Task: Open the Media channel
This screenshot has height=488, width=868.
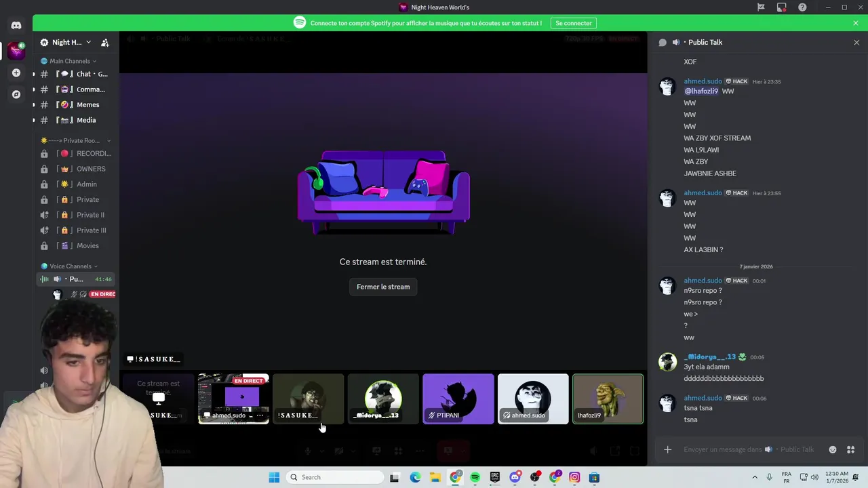Action: point(75,120)
